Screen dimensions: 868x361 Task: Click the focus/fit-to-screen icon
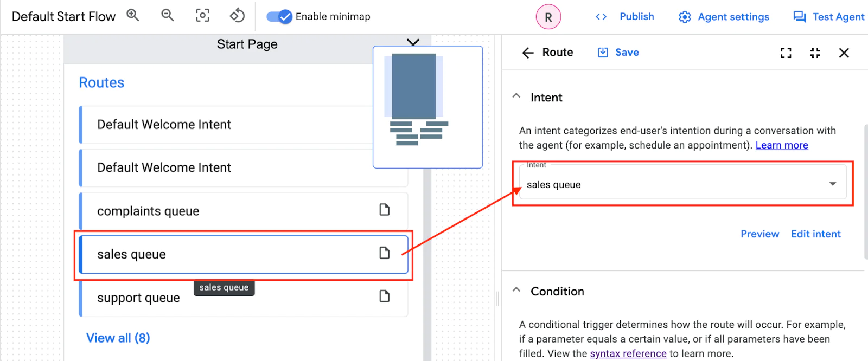click(202, 16)
